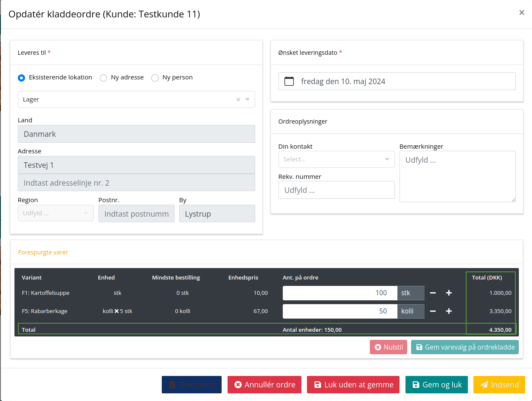Clear the Lager selection with x icon
Screen dimensions: 532x401
point(238,99)
